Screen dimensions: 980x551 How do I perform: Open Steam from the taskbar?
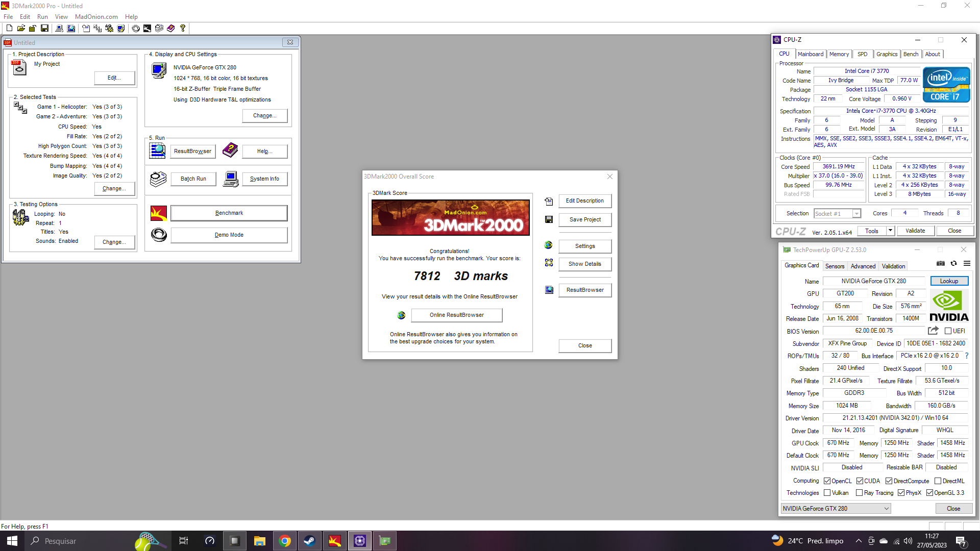tap(310, 541)
